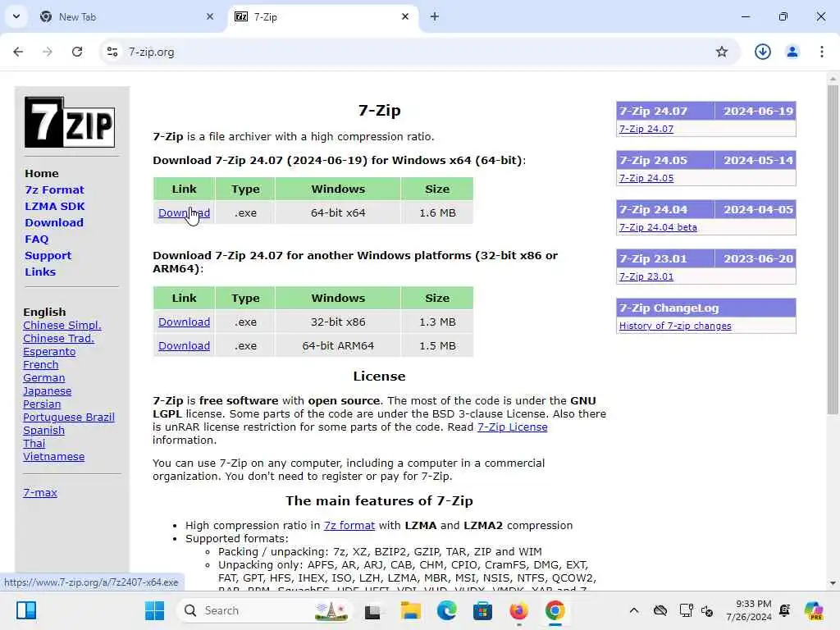Switch language to Chinese Simpl.
Screen dimensions: 840x630
(62, 325)
